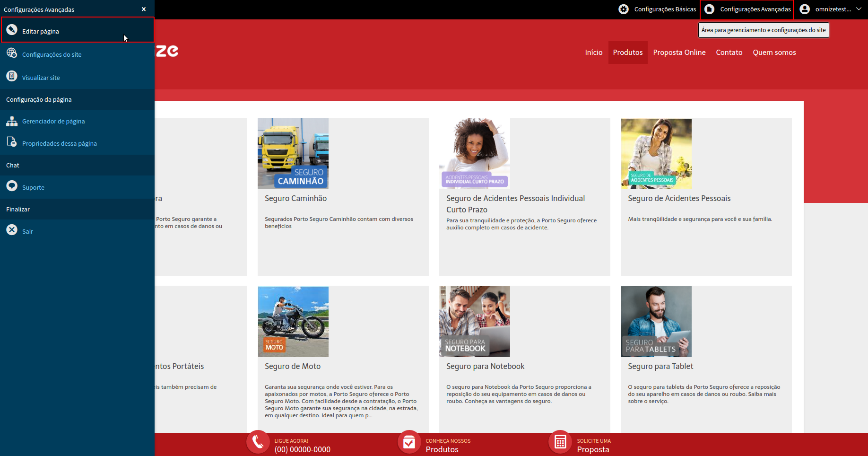Click the Seguro para Notebook title

coord(486,366)
